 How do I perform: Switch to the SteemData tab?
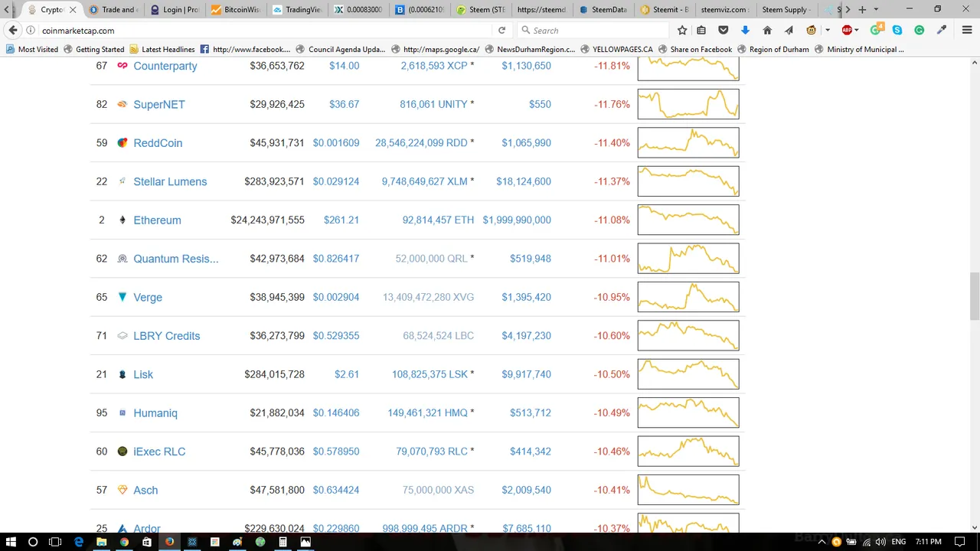pyautogui.click(x=603, y=10)
